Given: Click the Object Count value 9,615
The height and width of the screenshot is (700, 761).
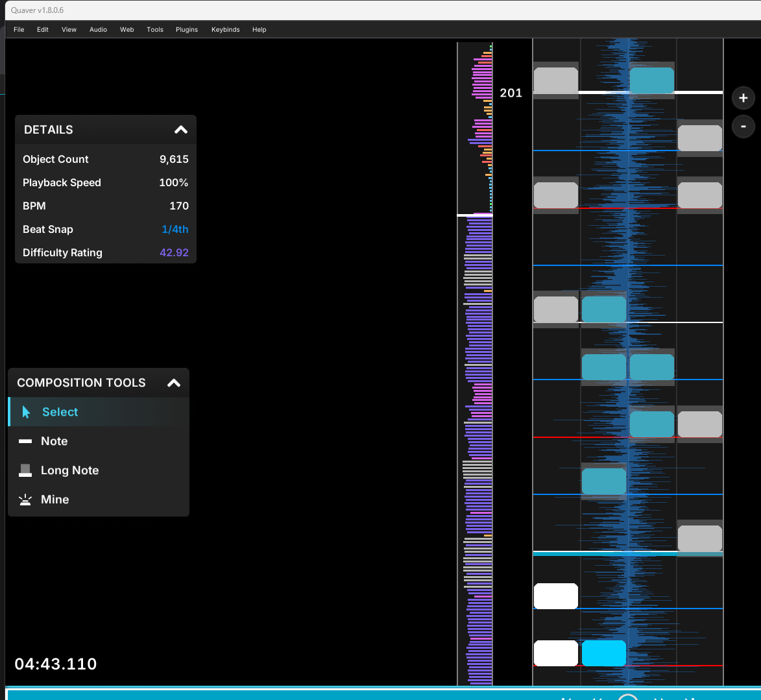Looking at the screenshot, I should (174, 159).
